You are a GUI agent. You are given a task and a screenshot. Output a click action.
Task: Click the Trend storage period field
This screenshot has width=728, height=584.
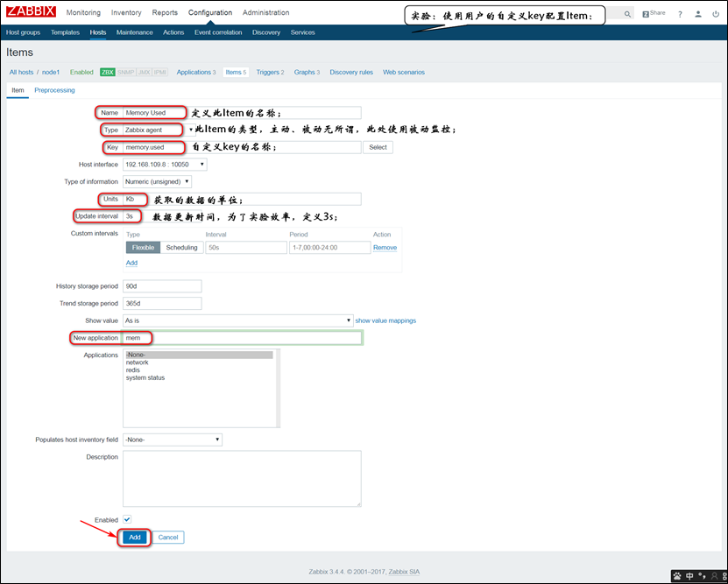[162, 303]
